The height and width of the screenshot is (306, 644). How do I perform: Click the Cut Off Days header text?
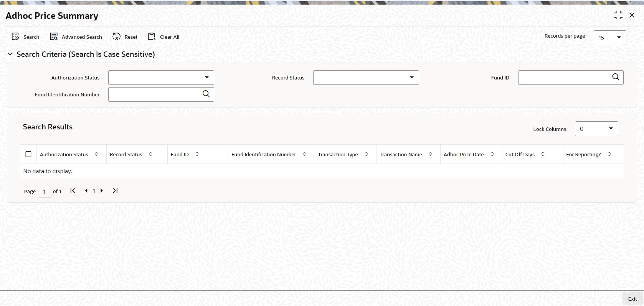(520, 154)
